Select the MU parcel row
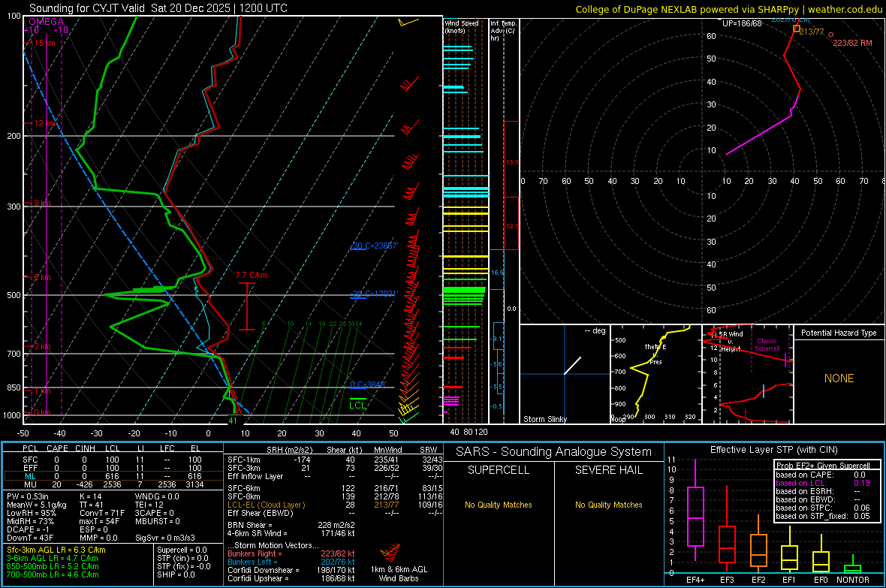Image resolution: width=886 pixels, height=588 pixels. point(113,484)
